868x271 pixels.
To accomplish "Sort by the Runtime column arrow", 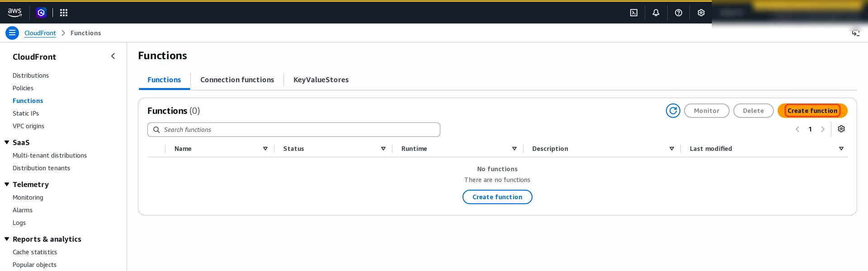I will [x=514, y=149].
